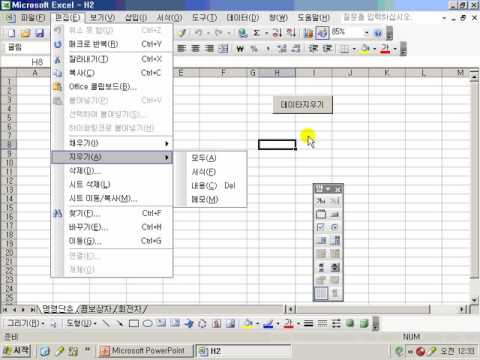This screenshot has width=480, height=360.
Task: Click the Name Box showing H8
Action: point(26,62)
